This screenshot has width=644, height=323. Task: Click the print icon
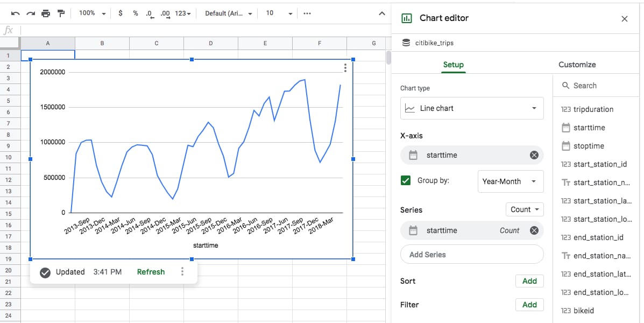46,13
